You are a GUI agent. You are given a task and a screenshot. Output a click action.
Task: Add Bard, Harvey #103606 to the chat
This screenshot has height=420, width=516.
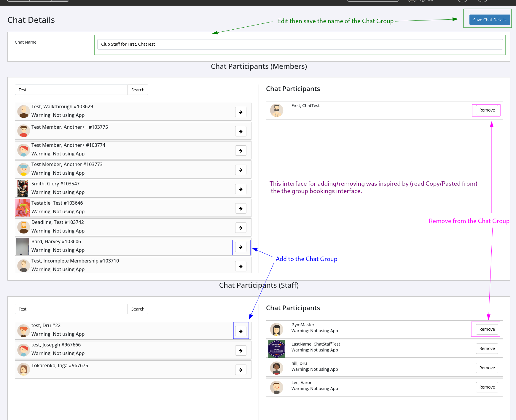[241, 247]
